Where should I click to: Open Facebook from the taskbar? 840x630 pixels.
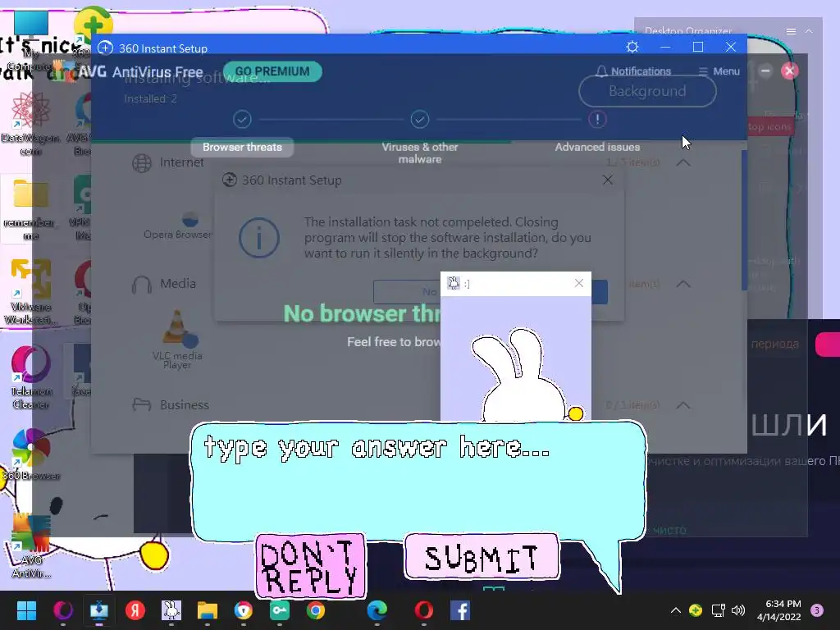click(x=460, y=610)
